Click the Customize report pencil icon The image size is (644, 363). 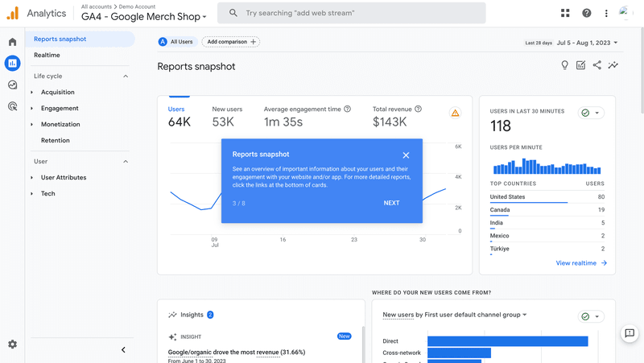coord(580,66)
